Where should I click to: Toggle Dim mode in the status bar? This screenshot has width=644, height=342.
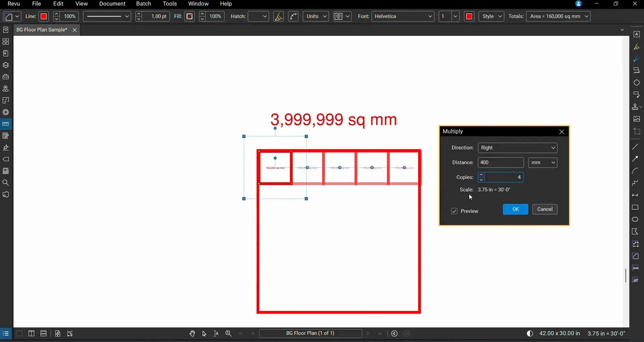[x=530, y=333]
